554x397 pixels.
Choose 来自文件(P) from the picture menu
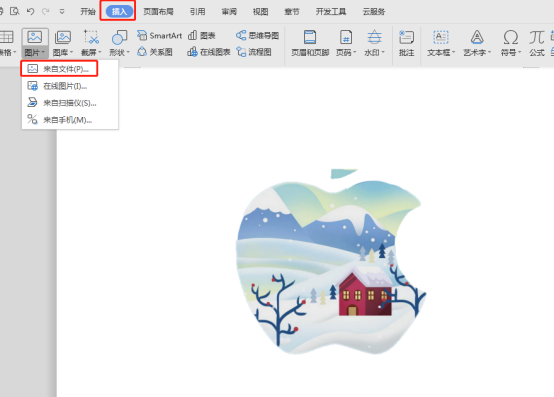coord(59,69)
